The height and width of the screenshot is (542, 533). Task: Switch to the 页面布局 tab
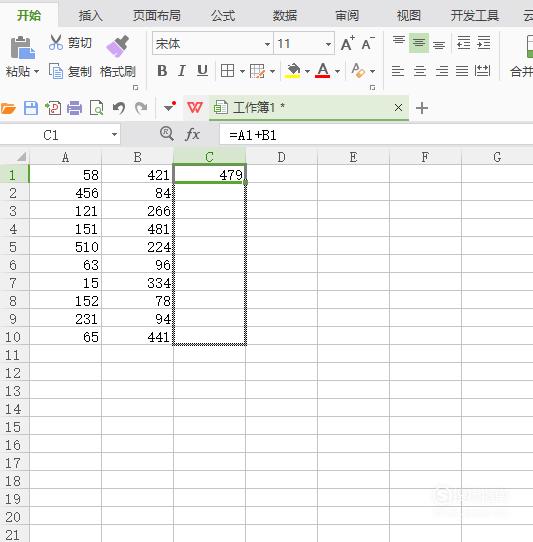pos(157,16)
